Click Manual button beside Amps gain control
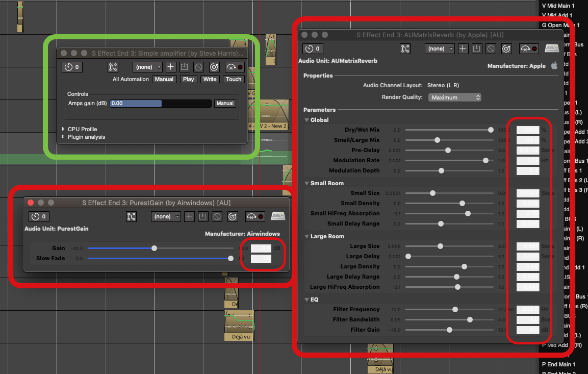The width and height of the screenshot is (588, 374). click(225, 104)
